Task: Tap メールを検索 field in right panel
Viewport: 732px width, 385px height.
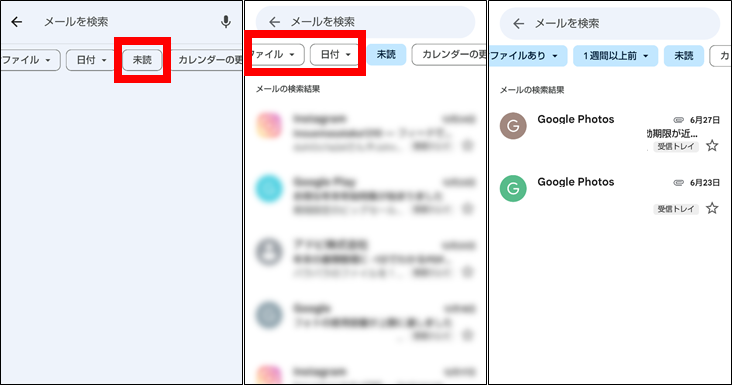Action: (610, 23)
